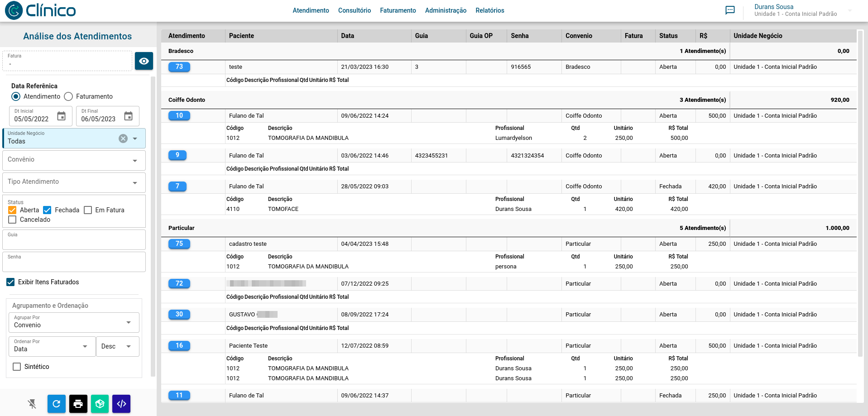This screenshot has height=416, width=868.
Task: Open the chat messages icon in header
Action: 730,10
